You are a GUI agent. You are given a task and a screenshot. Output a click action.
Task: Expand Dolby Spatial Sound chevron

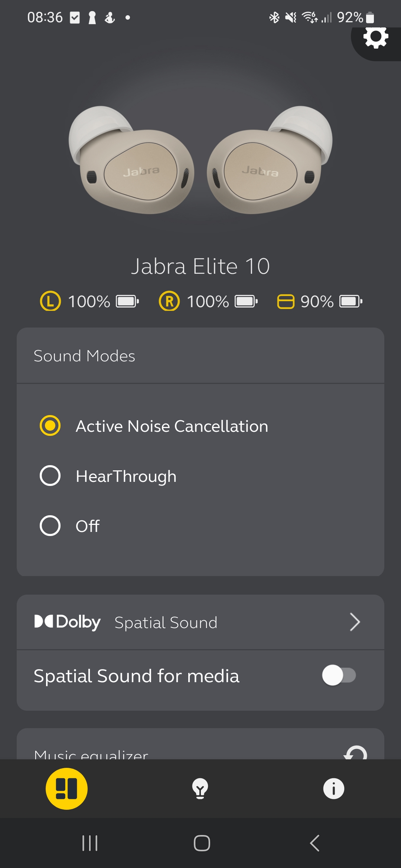click(355, 622)
